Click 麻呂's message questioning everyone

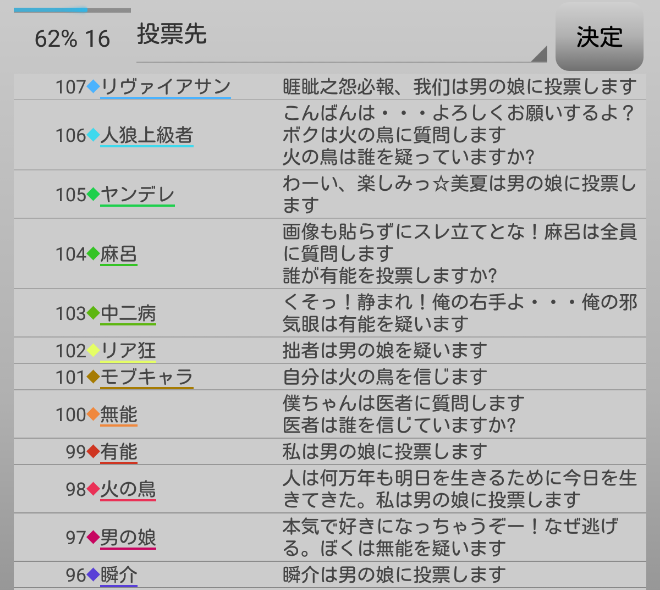460,253
